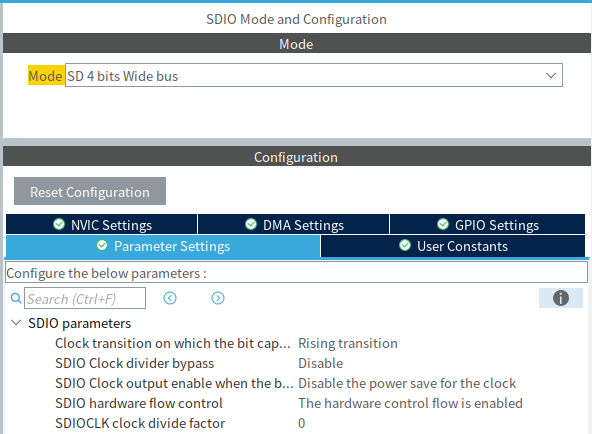This screenshot has height=434, width=592.
Task: Open the info panel icon
Action: [561, 298]
